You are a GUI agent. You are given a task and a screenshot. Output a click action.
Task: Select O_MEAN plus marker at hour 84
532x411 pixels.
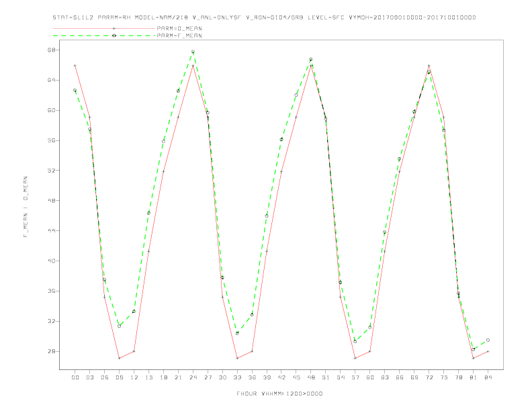click(488, 352)
